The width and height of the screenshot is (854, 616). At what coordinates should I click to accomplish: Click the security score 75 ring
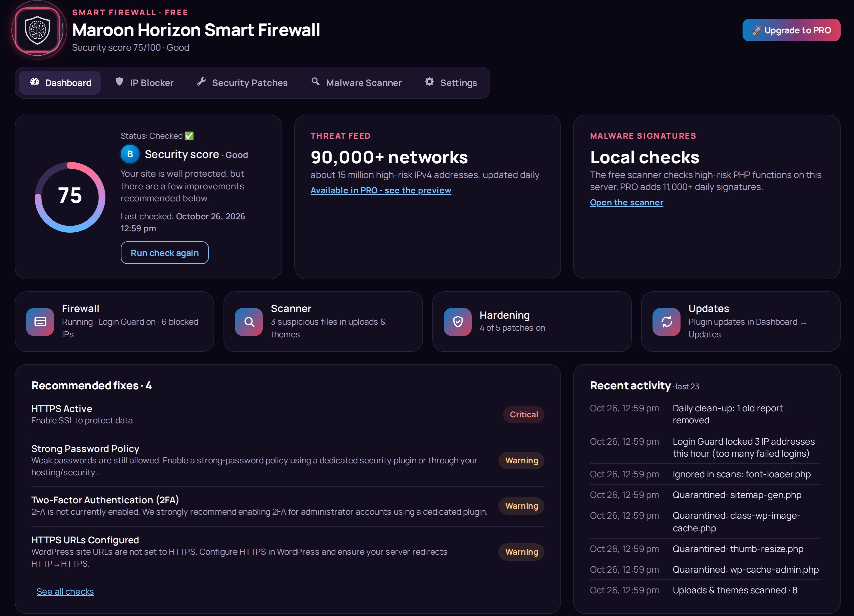click(x=70, y=197)
